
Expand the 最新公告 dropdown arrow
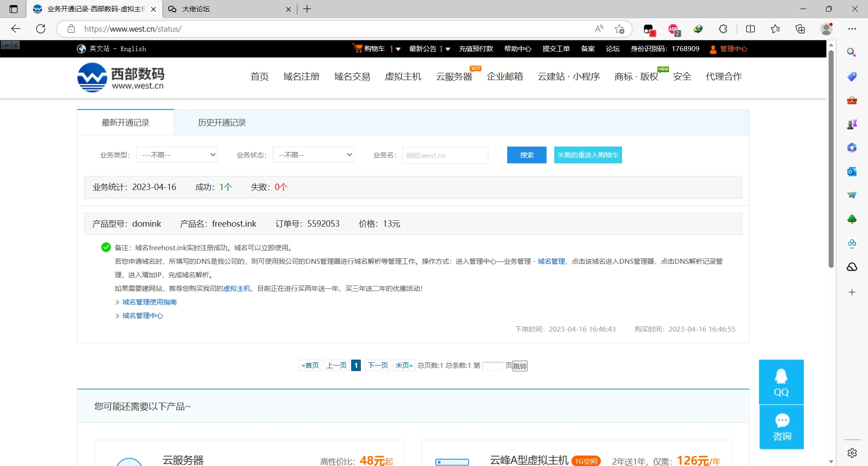448,49
